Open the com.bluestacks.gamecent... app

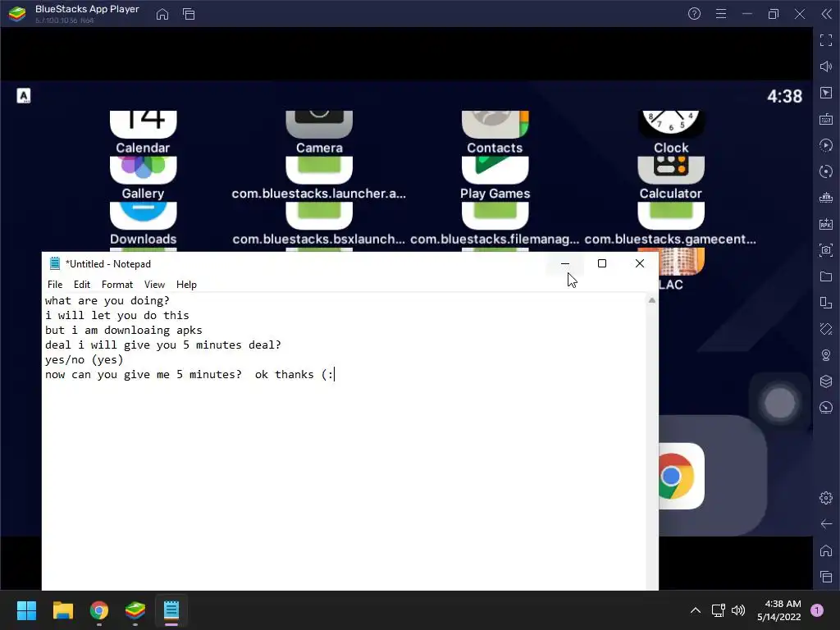coord(671,224)
